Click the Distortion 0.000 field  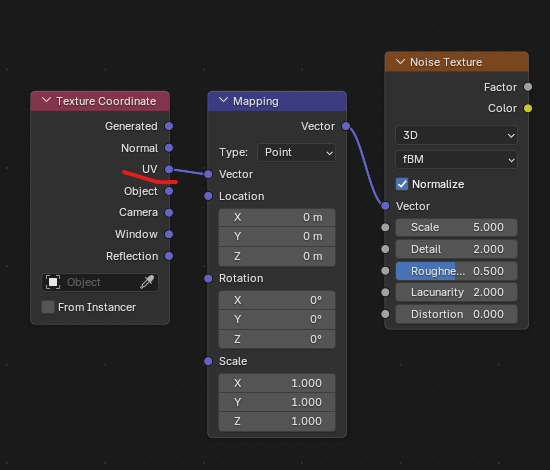[456, 314]
